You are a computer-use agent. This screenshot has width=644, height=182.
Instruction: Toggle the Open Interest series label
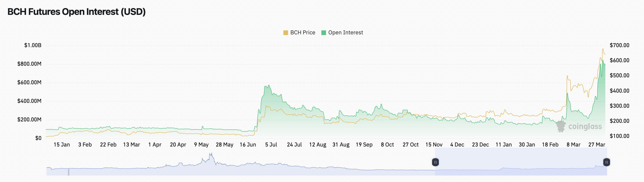[345, 33]
